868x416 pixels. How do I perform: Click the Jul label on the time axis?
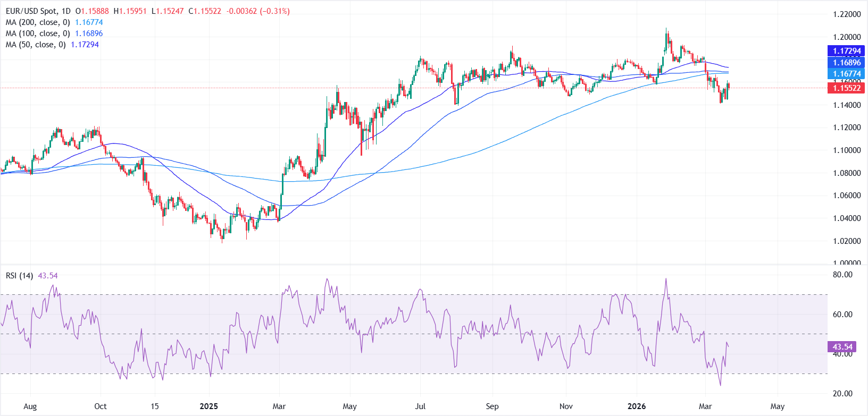[x=420, y=406]
